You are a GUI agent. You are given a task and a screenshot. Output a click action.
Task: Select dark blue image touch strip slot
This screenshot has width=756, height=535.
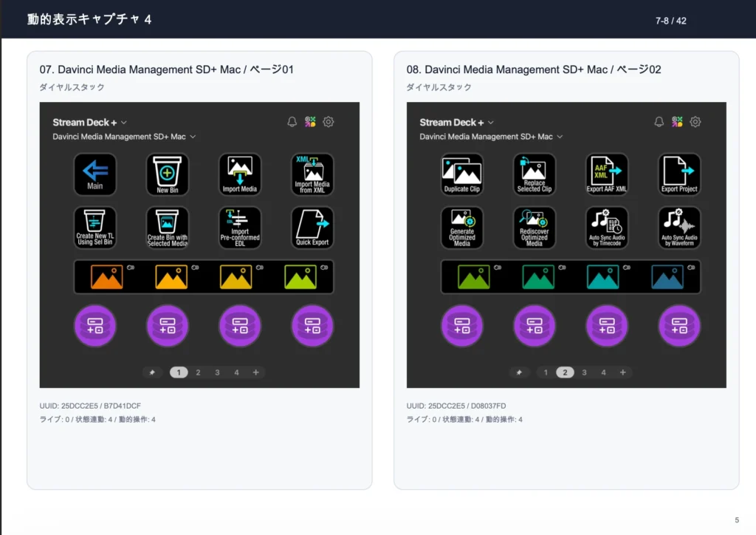coord(667,277)
